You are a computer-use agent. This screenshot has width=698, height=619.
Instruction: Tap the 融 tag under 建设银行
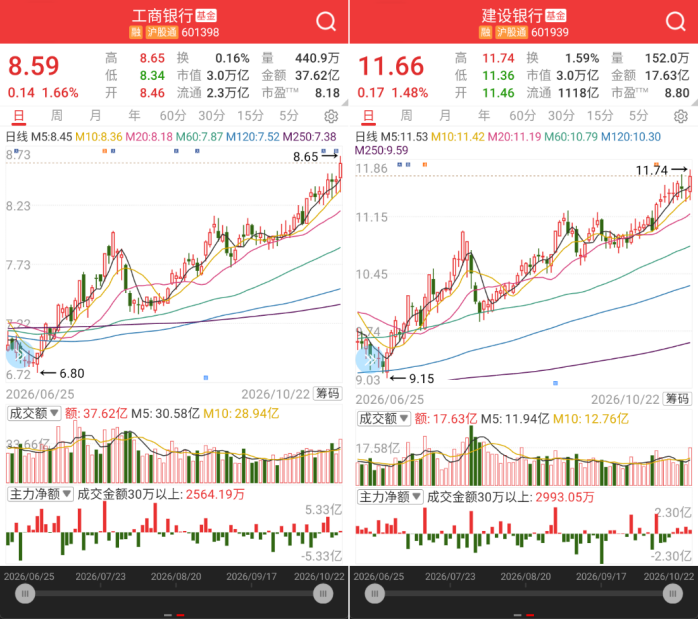[x=486, y=32]
